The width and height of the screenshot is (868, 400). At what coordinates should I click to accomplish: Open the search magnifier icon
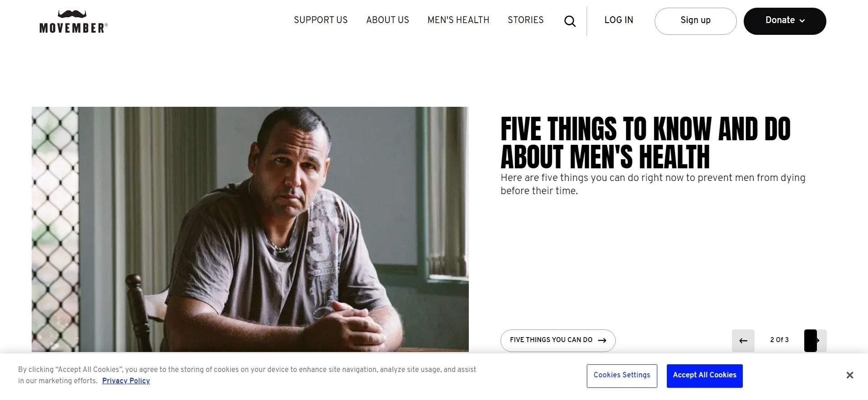point(570,21)
